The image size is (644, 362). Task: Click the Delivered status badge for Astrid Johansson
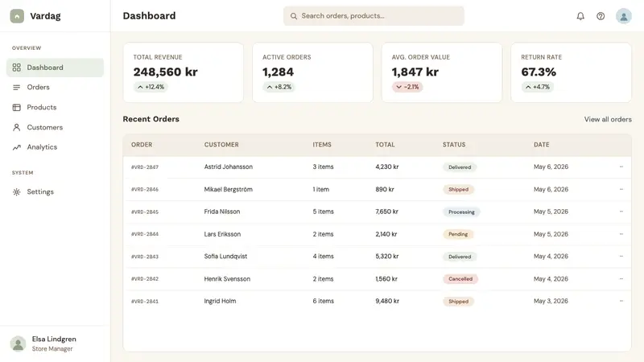click(x=460, y=167)
